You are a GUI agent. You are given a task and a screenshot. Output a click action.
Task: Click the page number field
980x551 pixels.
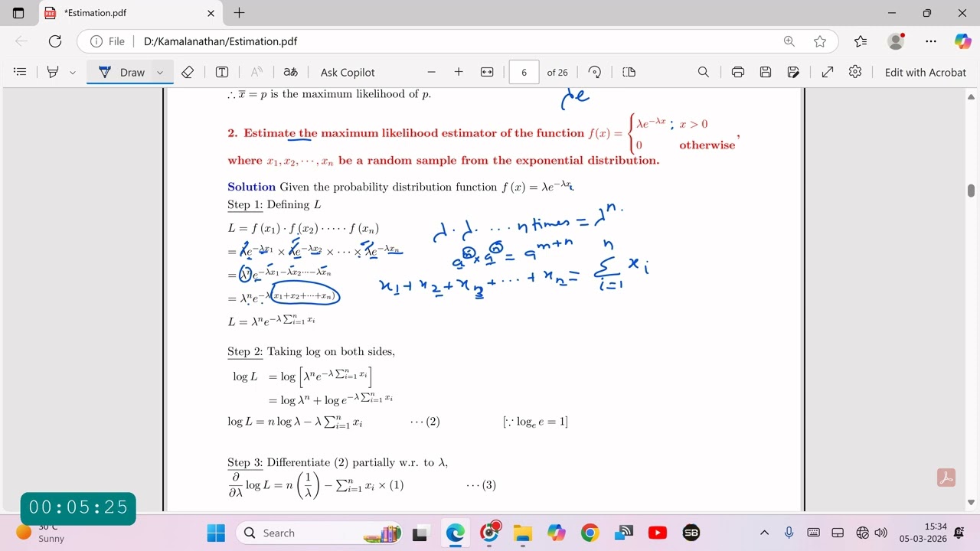click(524, 72)
